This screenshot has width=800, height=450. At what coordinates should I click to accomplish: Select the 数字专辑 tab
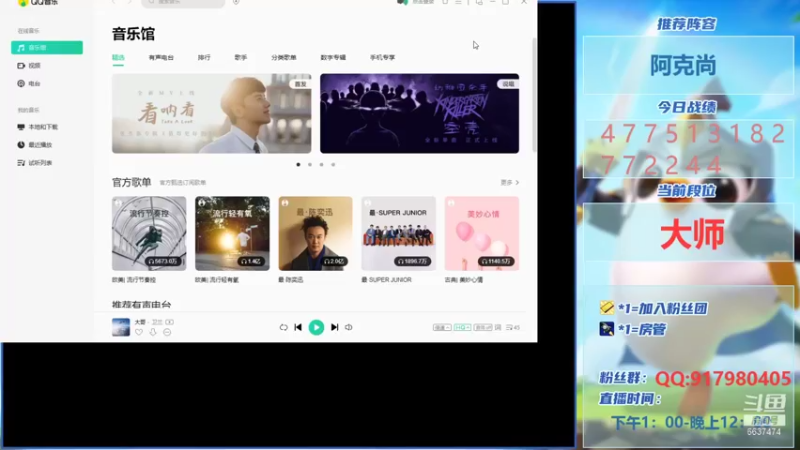click(333, 58)
